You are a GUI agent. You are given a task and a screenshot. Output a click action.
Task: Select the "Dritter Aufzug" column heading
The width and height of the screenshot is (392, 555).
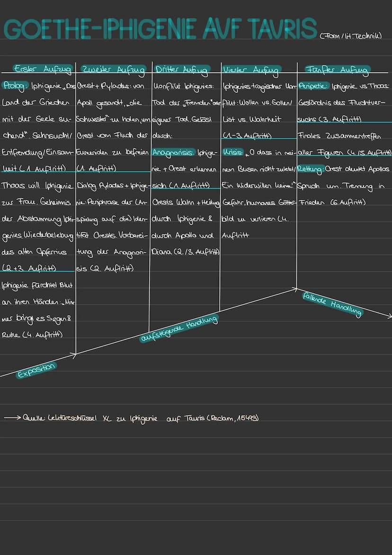(x=183, y=69)
